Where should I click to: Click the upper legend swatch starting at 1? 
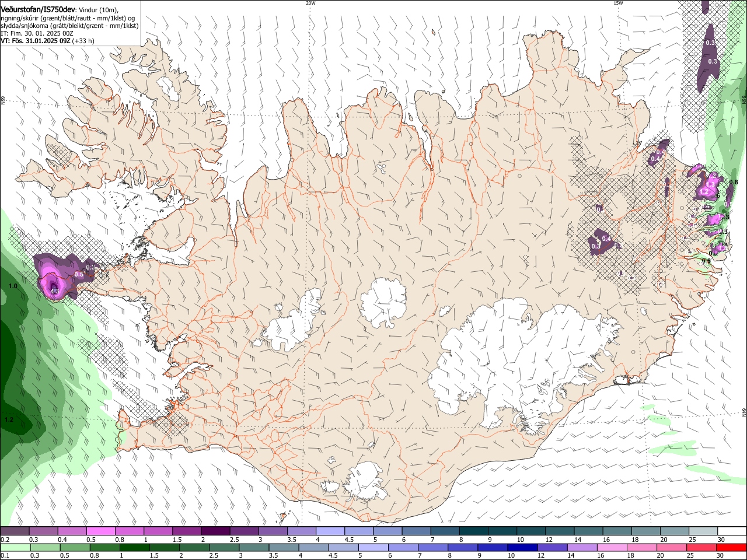tap(158, 531)
